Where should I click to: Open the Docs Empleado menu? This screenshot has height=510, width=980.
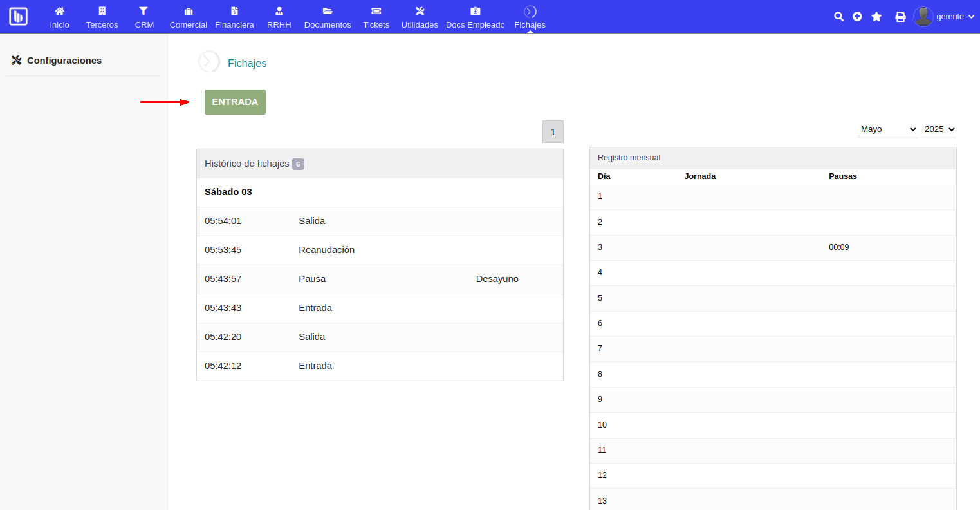[x=475, y=17]
